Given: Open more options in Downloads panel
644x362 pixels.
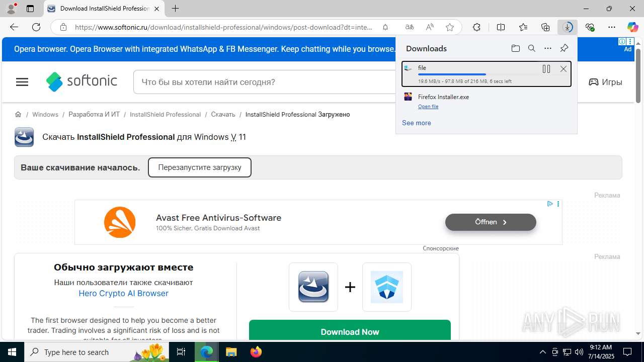Looking at the screenshot, I should click(548, 48).
